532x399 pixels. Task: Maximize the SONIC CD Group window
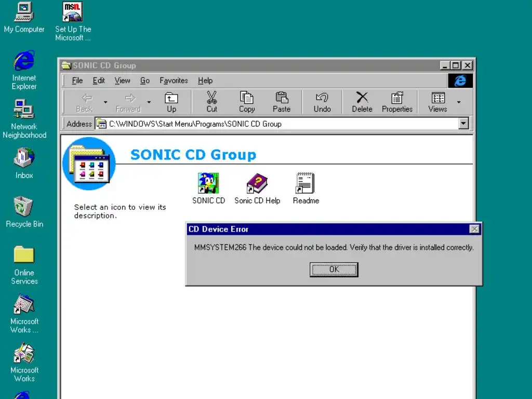point(455,65)
